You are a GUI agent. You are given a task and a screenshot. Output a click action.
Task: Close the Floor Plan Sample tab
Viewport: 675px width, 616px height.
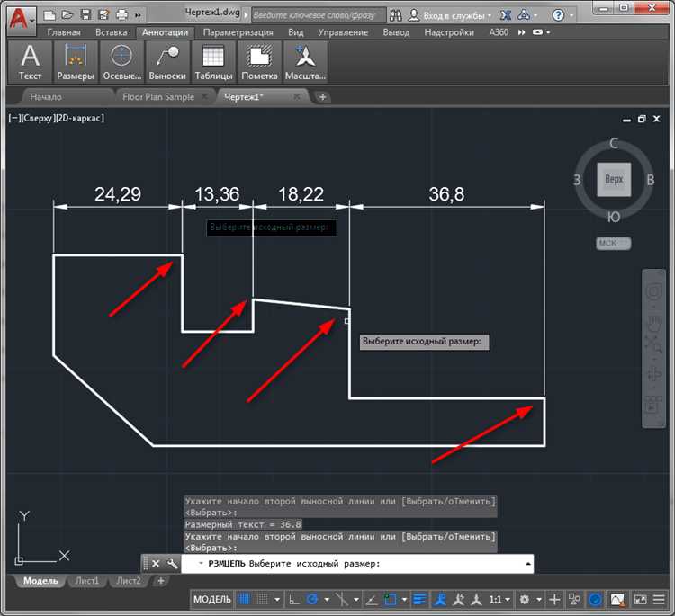coord(204,96)
